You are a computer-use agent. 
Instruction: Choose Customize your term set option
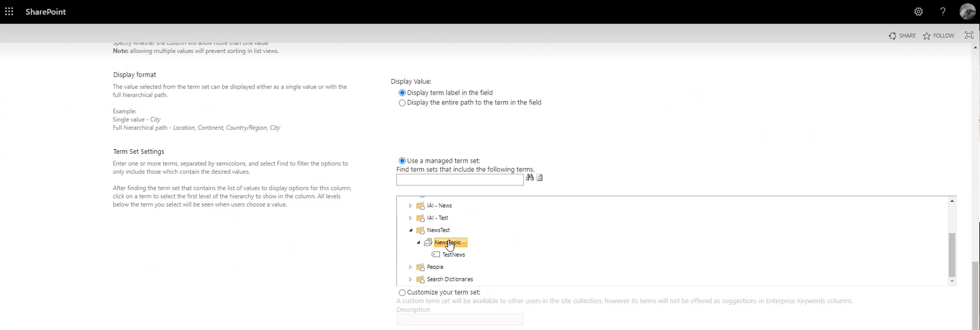pyautogui.click(x=402, y=292)
